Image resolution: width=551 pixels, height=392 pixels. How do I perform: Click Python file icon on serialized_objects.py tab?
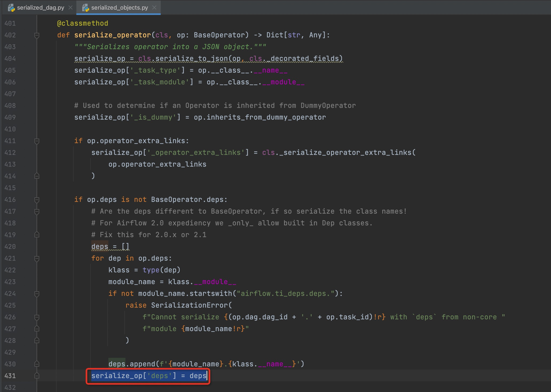(x=86, y=8)
